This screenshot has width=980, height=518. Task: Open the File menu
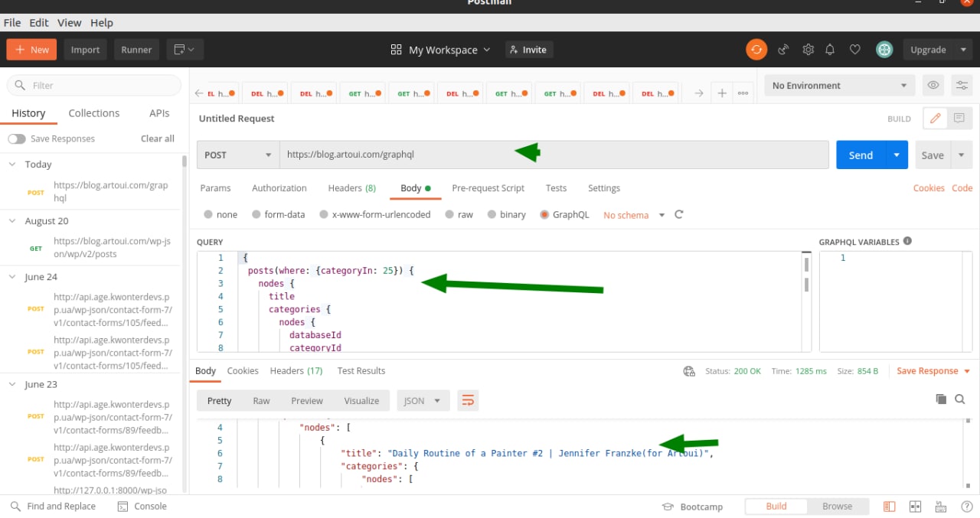point(12,23)
